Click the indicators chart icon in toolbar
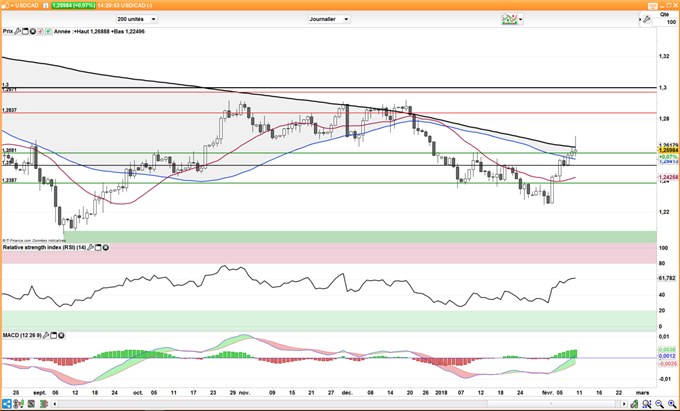The width and height of the screenshot is (680, 411). 510,19
